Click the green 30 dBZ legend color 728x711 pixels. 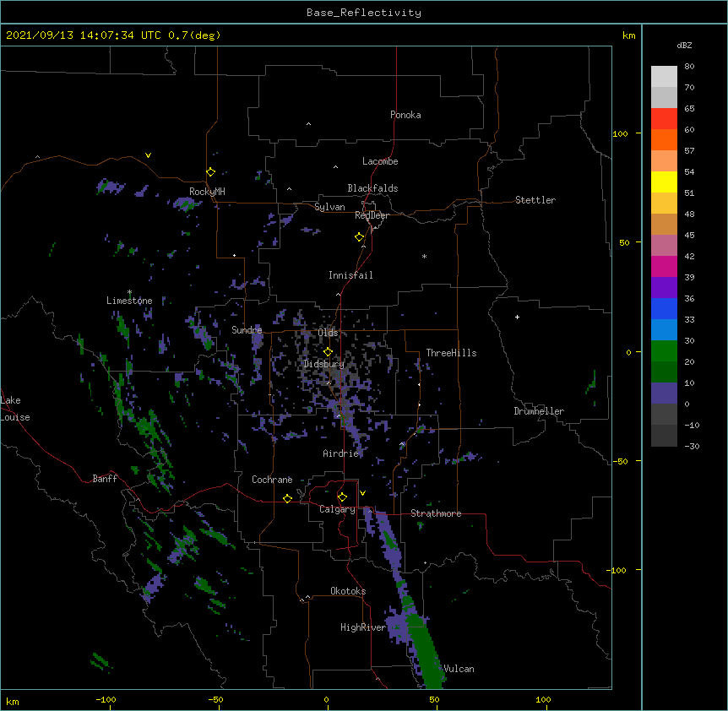[664, 351]
